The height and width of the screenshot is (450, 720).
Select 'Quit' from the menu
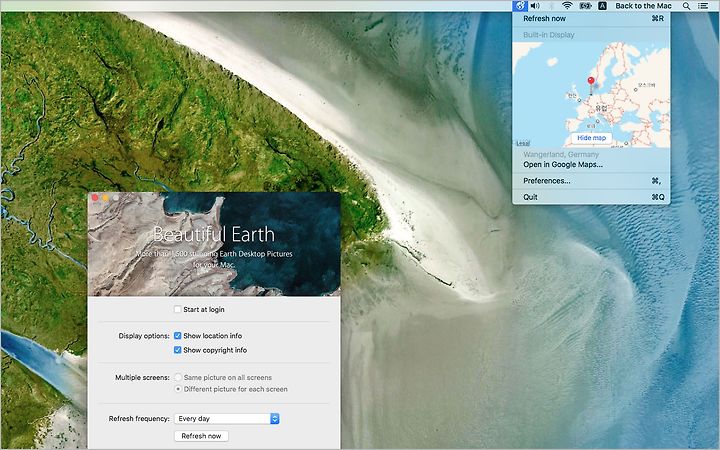tap(591, 197)
